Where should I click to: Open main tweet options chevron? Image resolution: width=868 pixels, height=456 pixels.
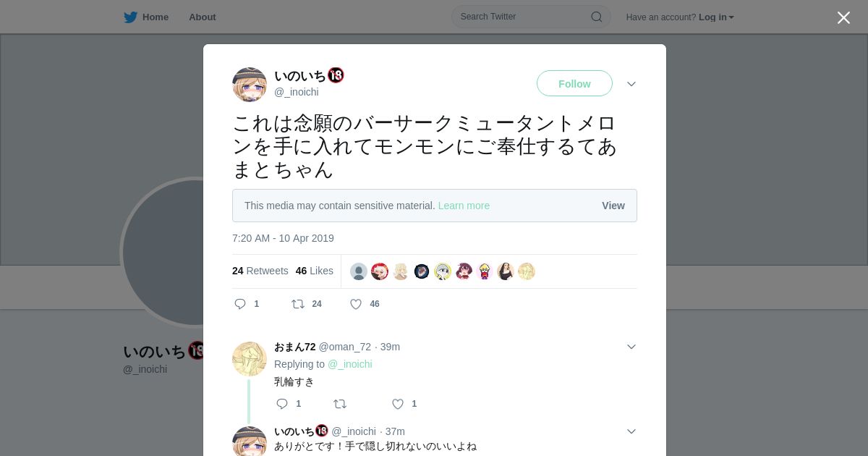[631, 84]
